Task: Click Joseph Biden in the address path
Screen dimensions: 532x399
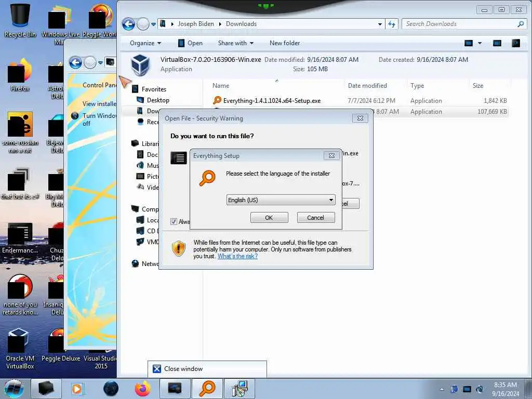Action: (x=196, y=24)
